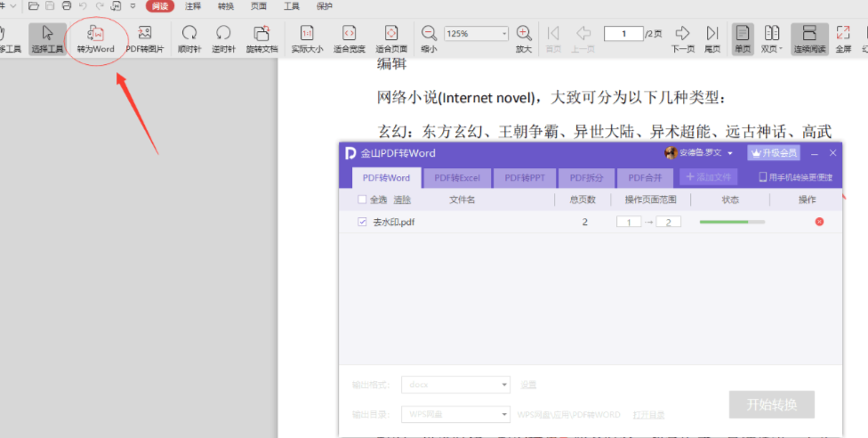The width and height of the screenshot is (868, 438).
Task: Click the start page range field
Action: 628,222
